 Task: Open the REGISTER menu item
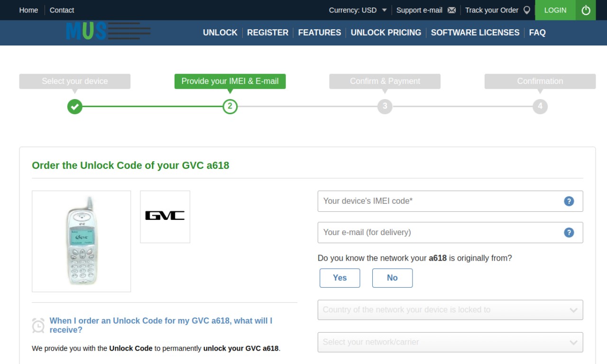[267, 32]
